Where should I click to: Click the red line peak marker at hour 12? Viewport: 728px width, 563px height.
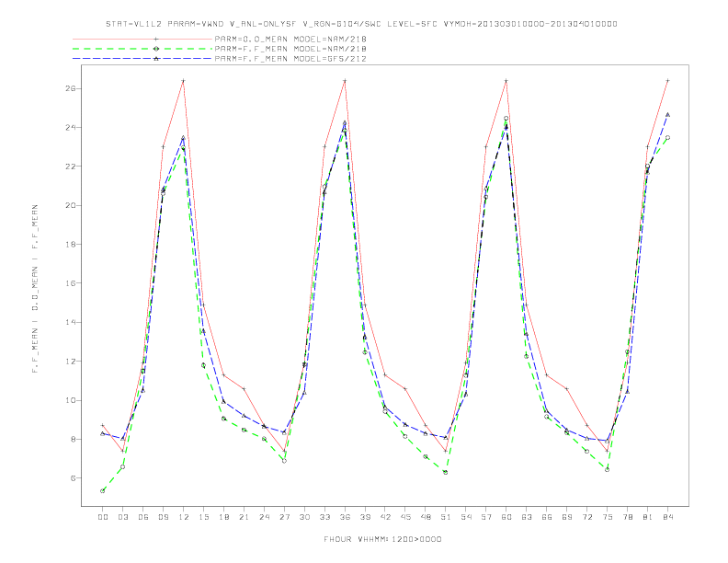[x=184, y=81]
